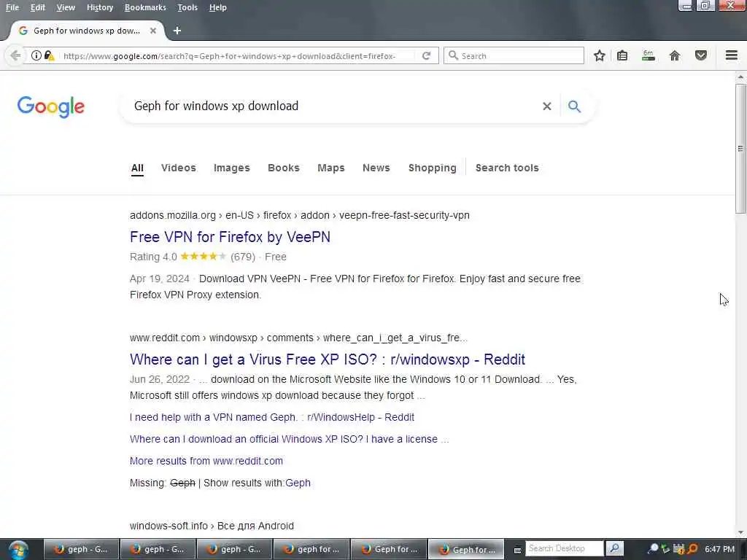Click the Firefox address bar URL
This screenshot has height=560, width=747.
[230, 55]
